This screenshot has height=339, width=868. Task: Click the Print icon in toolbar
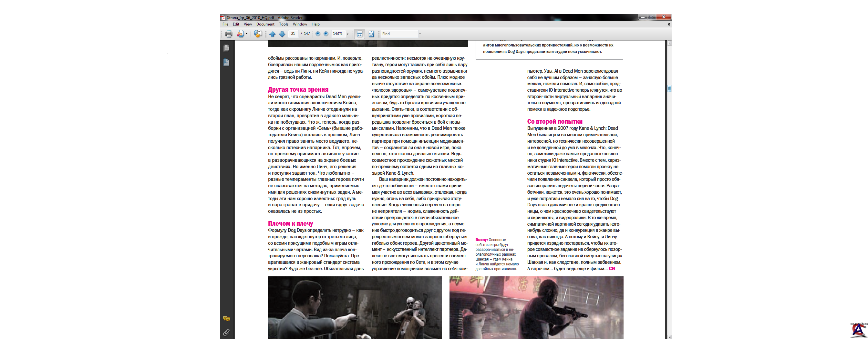point(228,34)
